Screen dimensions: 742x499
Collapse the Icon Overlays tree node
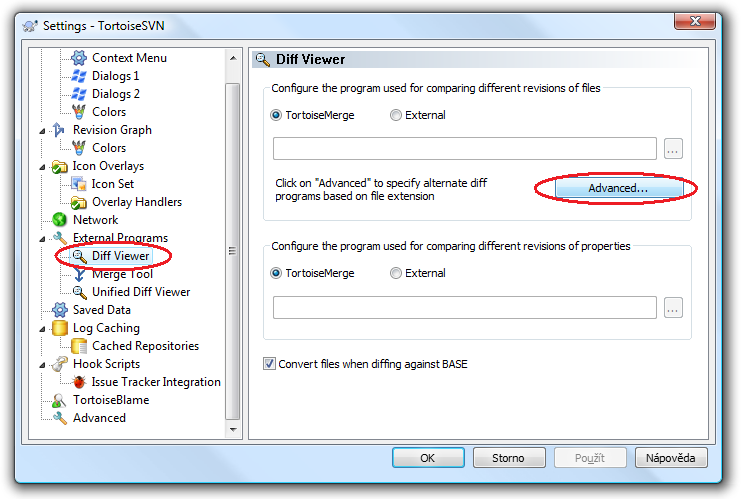point(42,166)
